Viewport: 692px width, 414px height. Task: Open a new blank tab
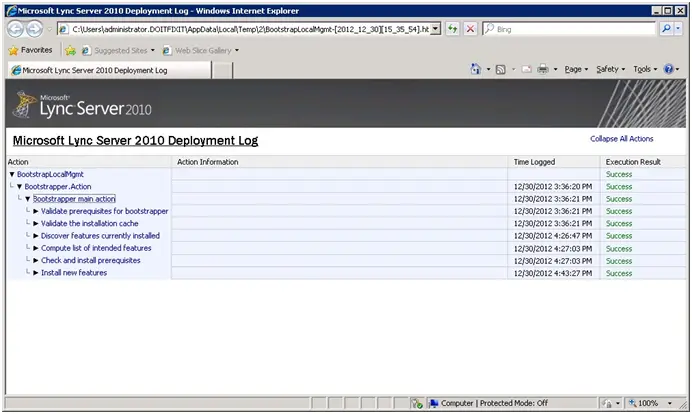[x=222, y=70]
